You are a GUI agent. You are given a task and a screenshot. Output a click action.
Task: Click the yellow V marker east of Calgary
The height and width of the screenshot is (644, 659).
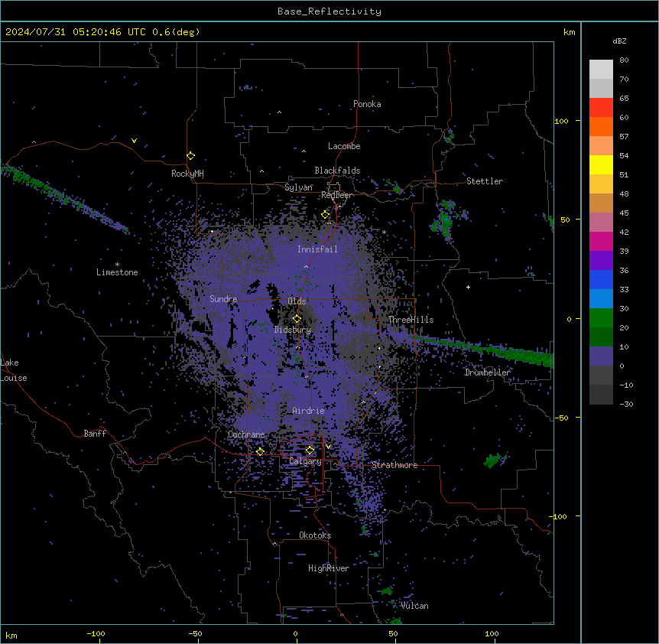coord(328,447)
